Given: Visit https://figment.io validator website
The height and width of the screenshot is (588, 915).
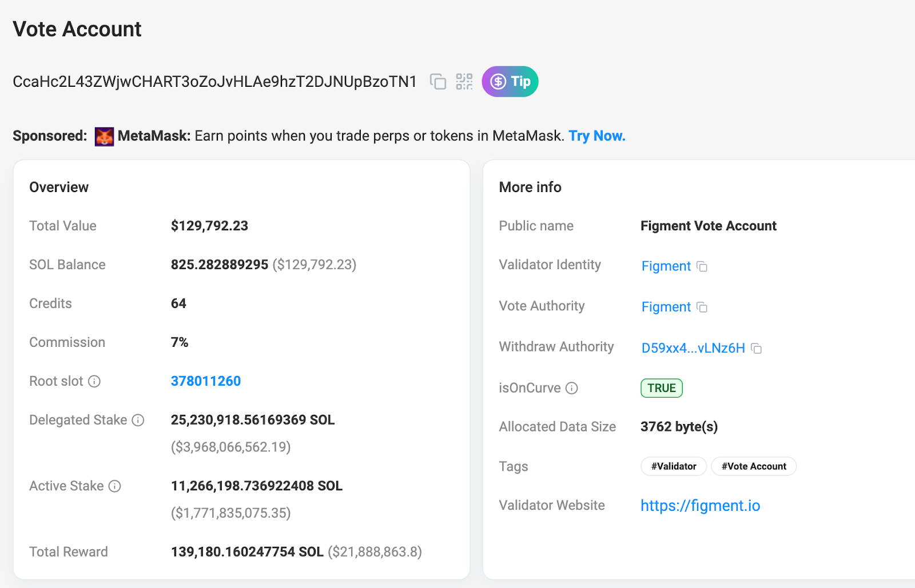Looking at the screenshot, I should pyautogui.click(x=701, y=506).
